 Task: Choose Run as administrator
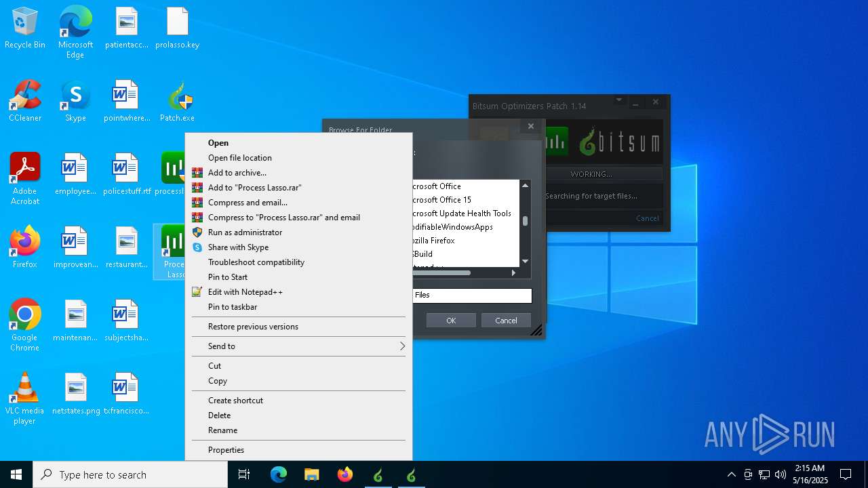click(x=298, y=232)
